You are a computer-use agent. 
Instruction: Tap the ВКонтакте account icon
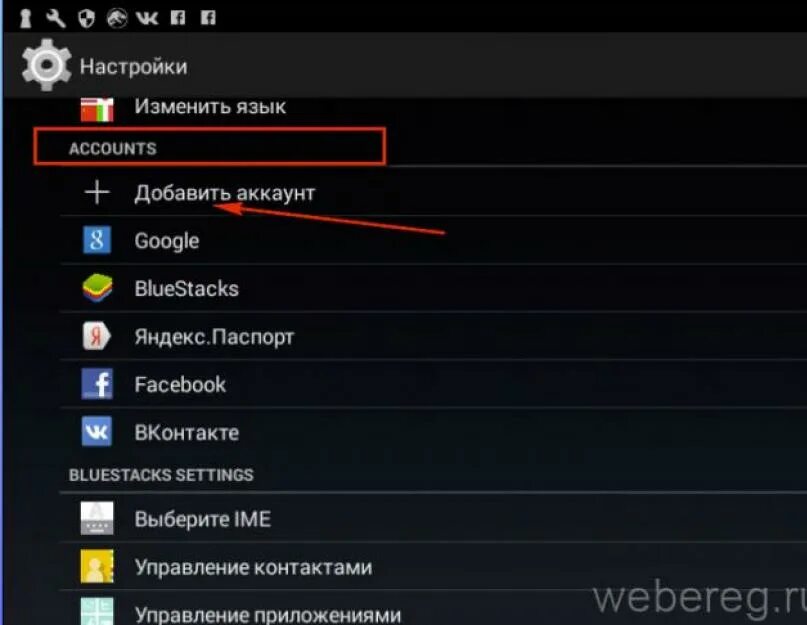[97, 431]
